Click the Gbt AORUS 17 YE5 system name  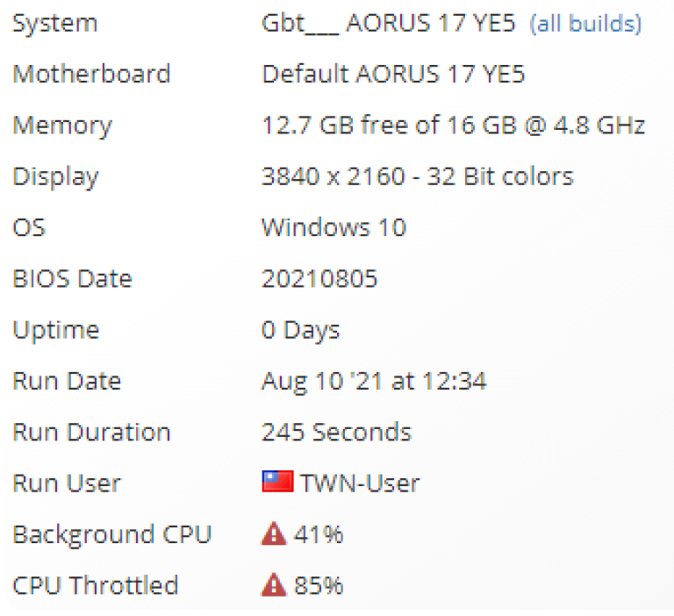coord(388,23)
